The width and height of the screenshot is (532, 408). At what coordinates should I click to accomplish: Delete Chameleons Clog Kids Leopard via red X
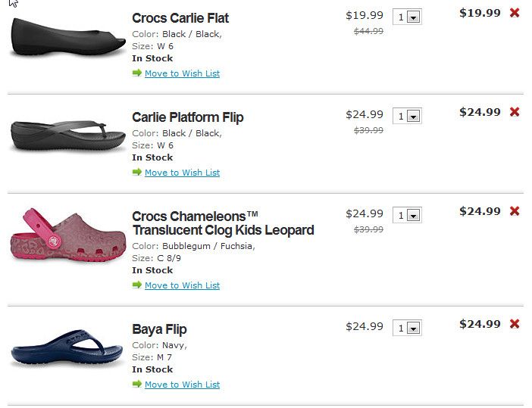point(515,211)
